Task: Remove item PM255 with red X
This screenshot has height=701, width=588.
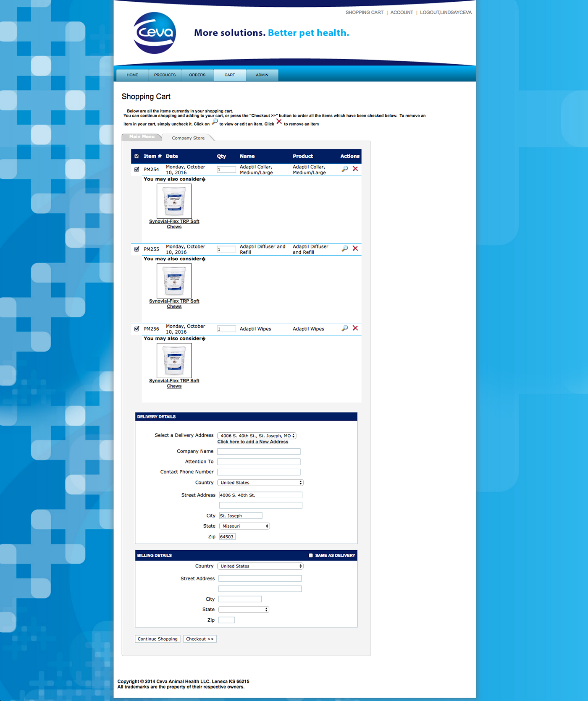Action: pos(355,248)
